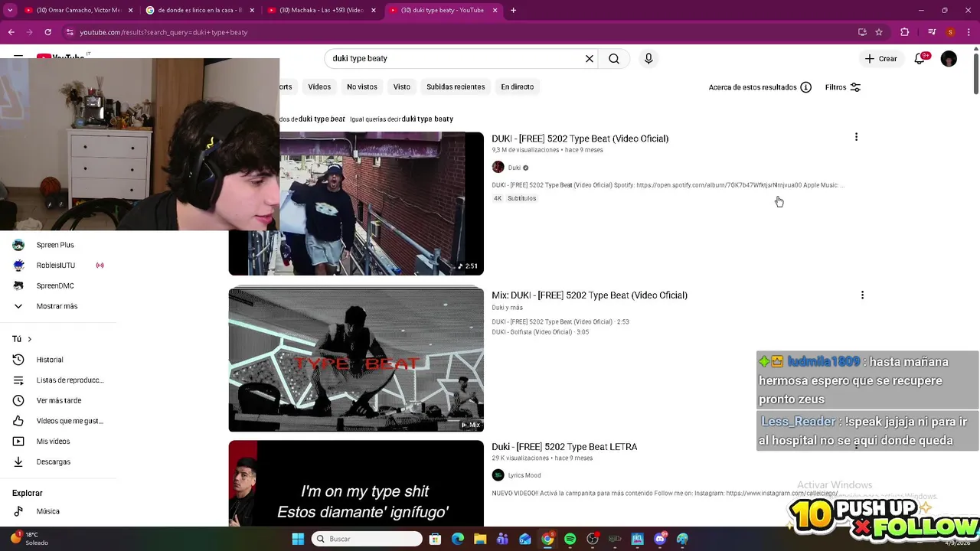Image resolution: width=980 pixels, height=551 pixels.
Task: Switch to 'de donde es lirico en la casa' tab
Action: 199,10
